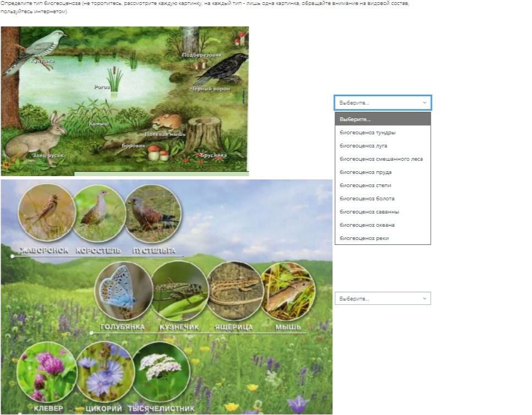This screenshot has width=532, height=415.
Task: Choose биогеоценоз болота option
Action: [x=383, y=199]
